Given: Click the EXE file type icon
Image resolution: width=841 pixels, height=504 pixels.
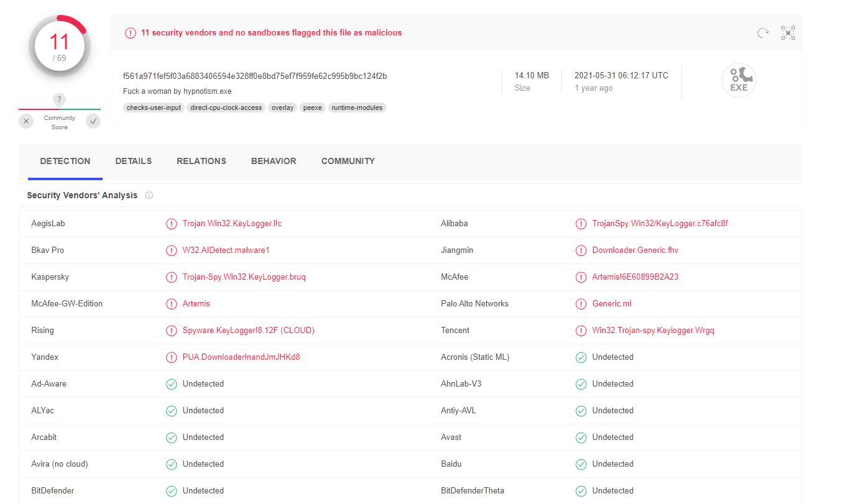Looking at the screenshot, I should click(x=738, y=81).
